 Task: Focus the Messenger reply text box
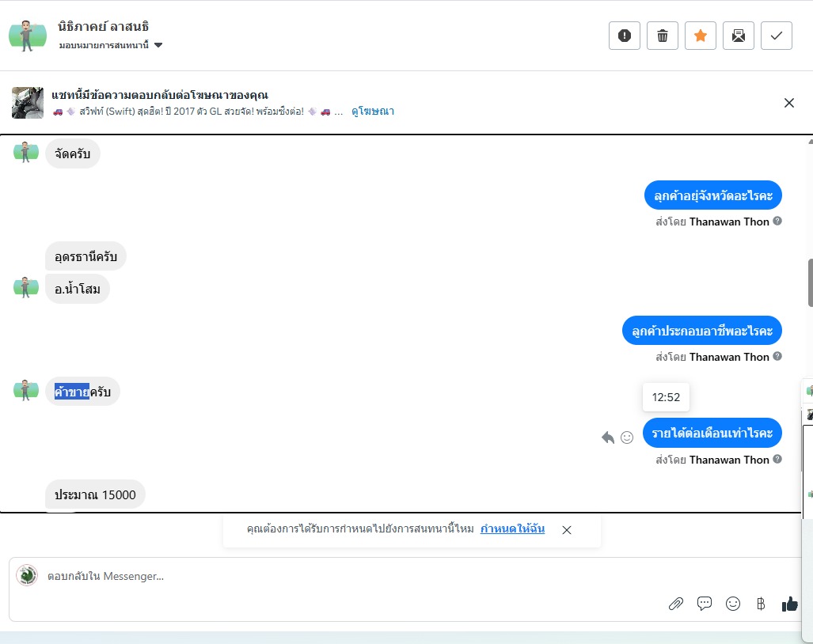click(317, 576)
